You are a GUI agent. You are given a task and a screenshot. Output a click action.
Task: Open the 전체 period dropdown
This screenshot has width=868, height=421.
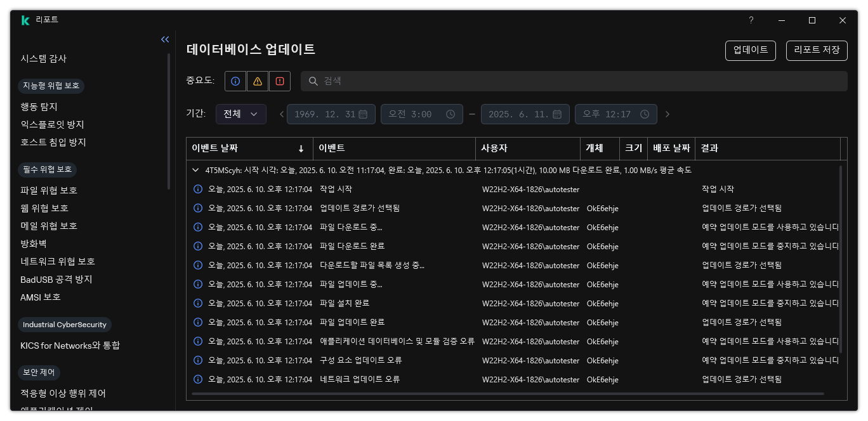pos(241,114)
